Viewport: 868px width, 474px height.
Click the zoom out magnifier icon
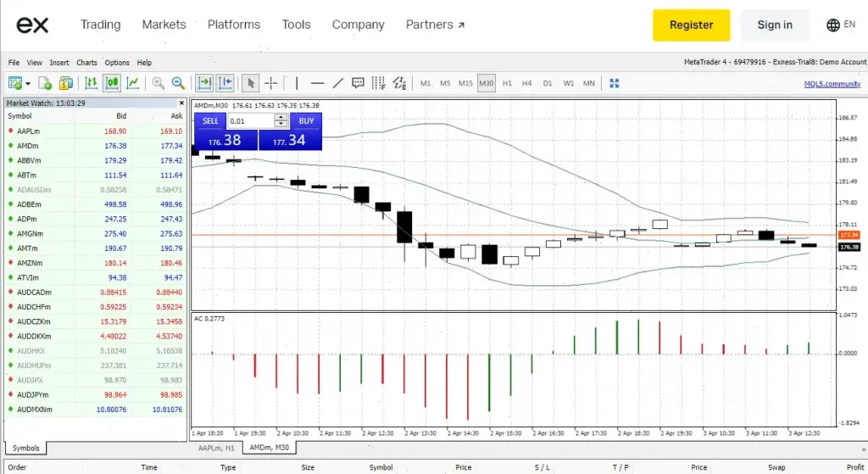point(178,83)
